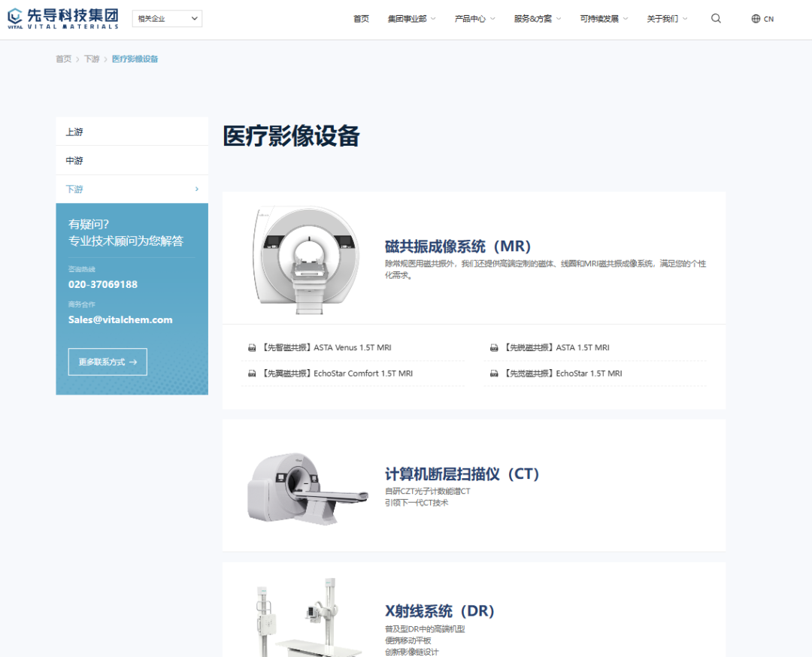This screenshot has width=812, height=657.
Task: Click the device icon beside EchoStar 1.5T MRI
Action: (x=494, y=373)
